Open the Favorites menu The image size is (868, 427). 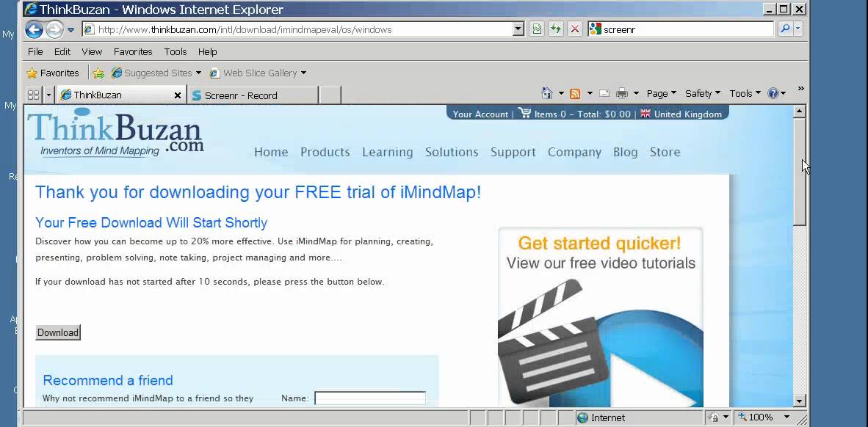pyautogui.click(x=133, y=51)
